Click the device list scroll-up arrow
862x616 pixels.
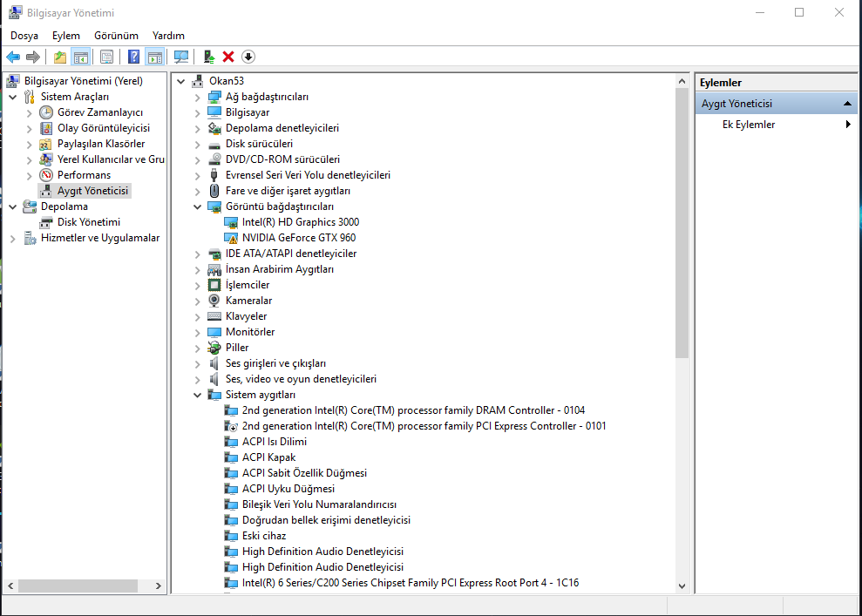pos(682,81)
